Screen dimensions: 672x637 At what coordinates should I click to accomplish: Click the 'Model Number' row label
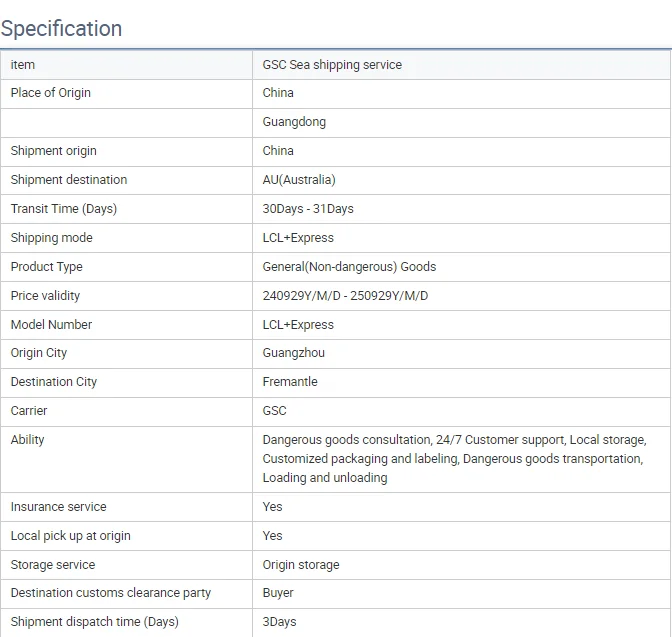click(51, 325)
